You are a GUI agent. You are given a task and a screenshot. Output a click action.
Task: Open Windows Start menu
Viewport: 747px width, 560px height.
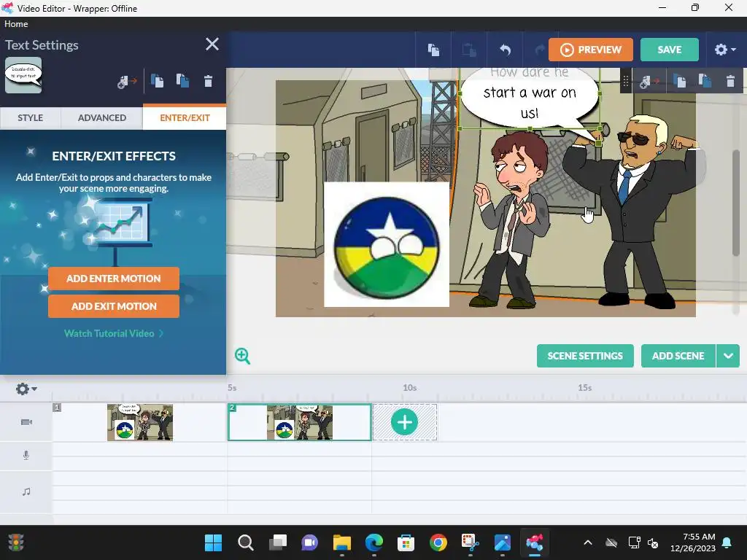[213, 542]
